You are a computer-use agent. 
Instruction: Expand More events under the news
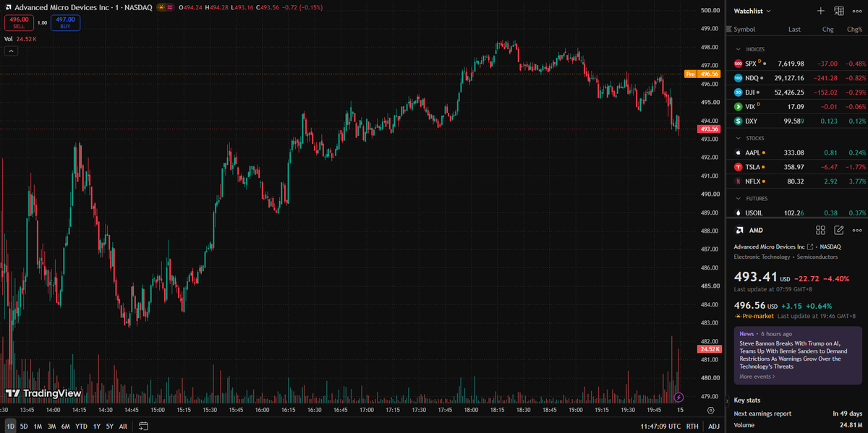[757, 377]
